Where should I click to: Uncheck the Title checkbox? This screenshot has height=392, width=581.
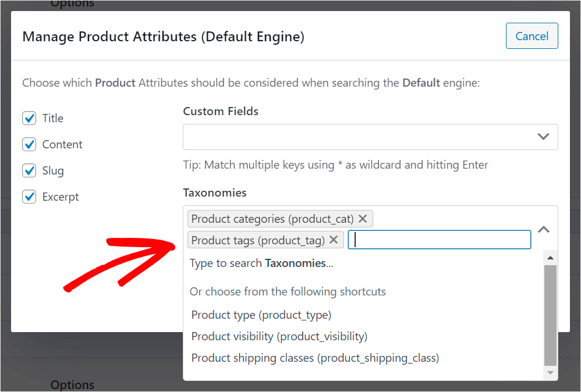[29, 119]
